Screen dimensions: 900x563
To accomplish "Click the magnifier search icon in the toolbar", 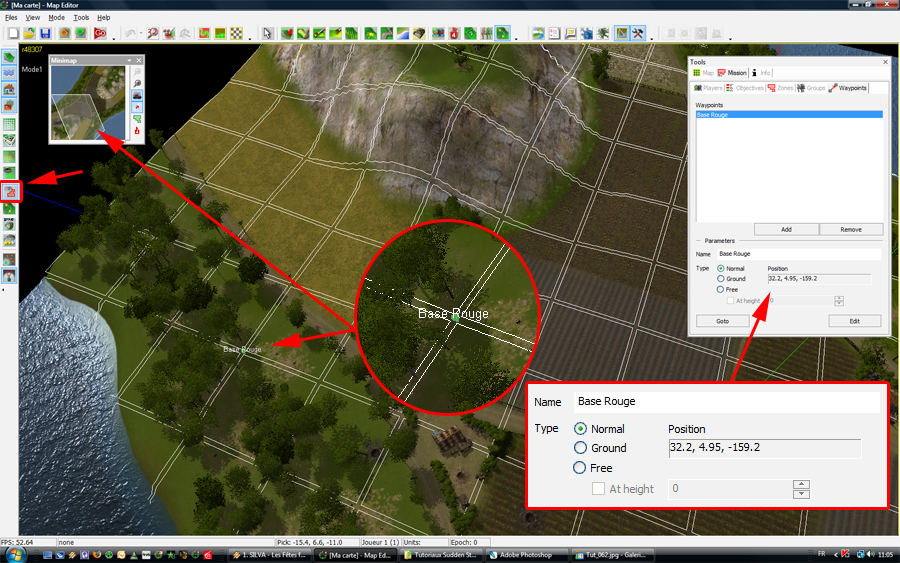I will [153, 33].
